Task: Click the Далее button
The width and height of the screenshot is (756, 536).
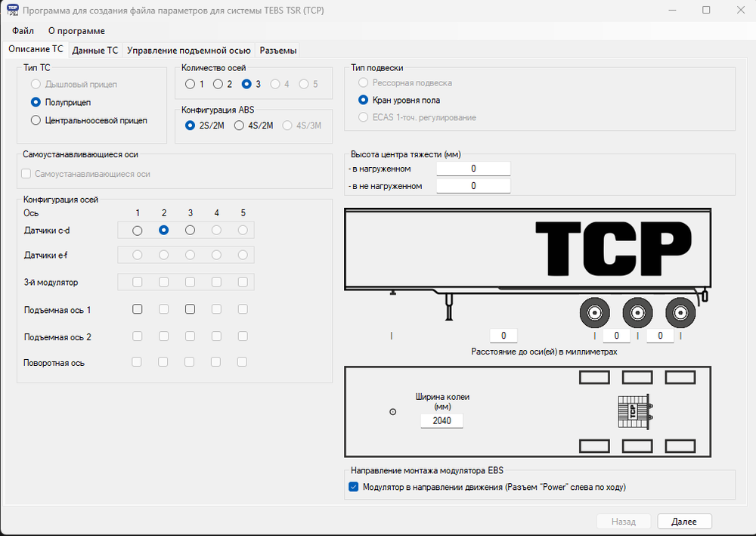Action: click(x=684, y=522)
